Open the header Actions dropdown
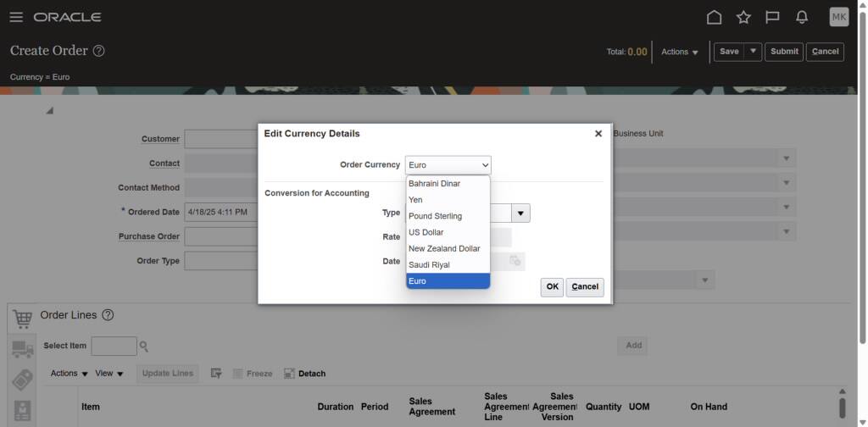 [x=680, y=52]
